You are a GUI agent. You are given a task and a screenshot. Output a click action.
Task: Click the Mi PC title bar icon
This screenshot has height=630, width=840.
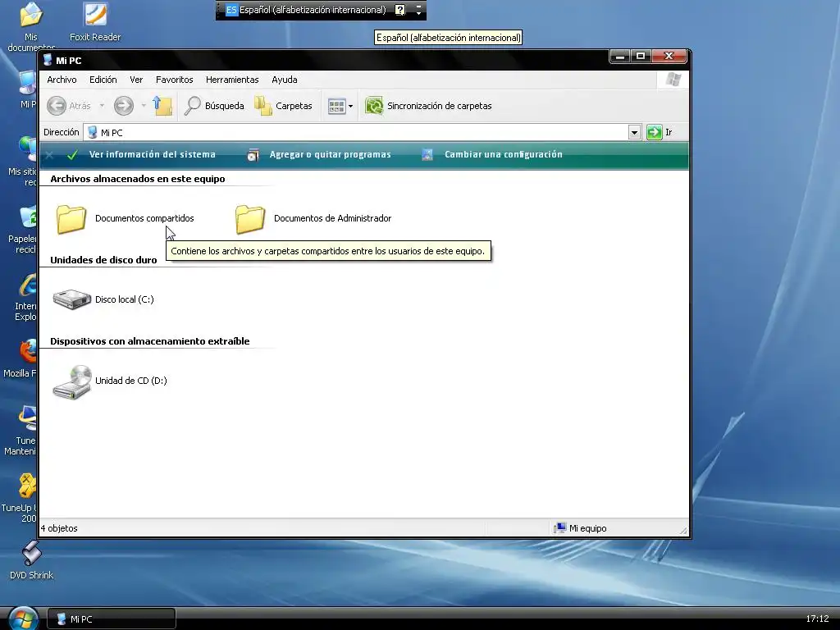48,60
